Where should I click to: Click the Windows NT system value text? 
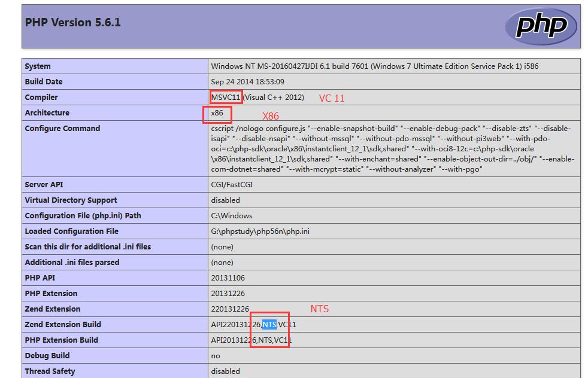(374, 66)
